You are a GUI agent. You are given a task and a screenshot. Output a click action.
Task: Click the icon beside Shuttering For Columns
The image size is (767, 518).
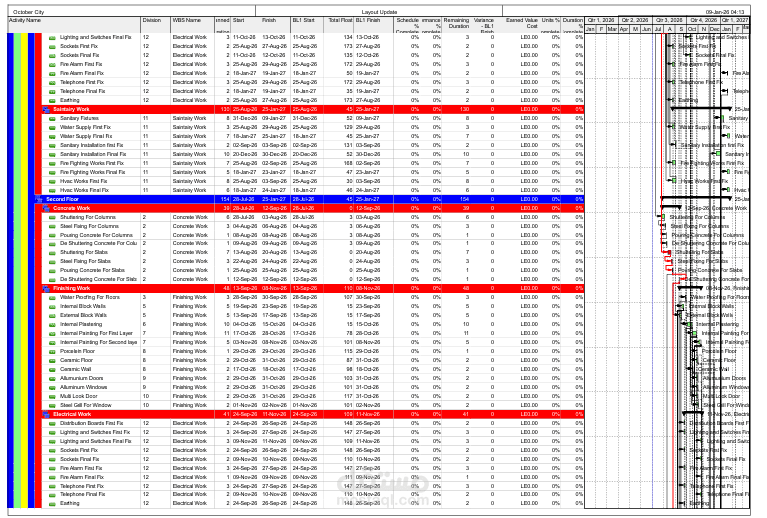(x=52, y=217)
